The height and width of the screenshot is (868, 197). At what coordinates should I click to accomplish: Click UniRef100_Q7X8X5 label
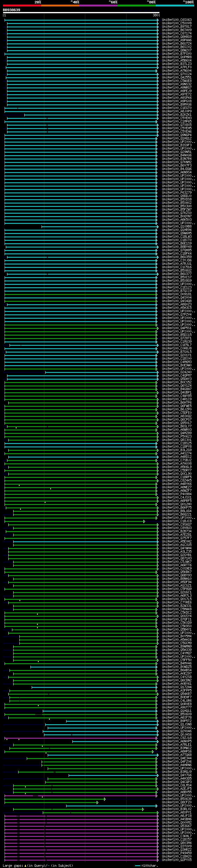(x=177, y=125)
